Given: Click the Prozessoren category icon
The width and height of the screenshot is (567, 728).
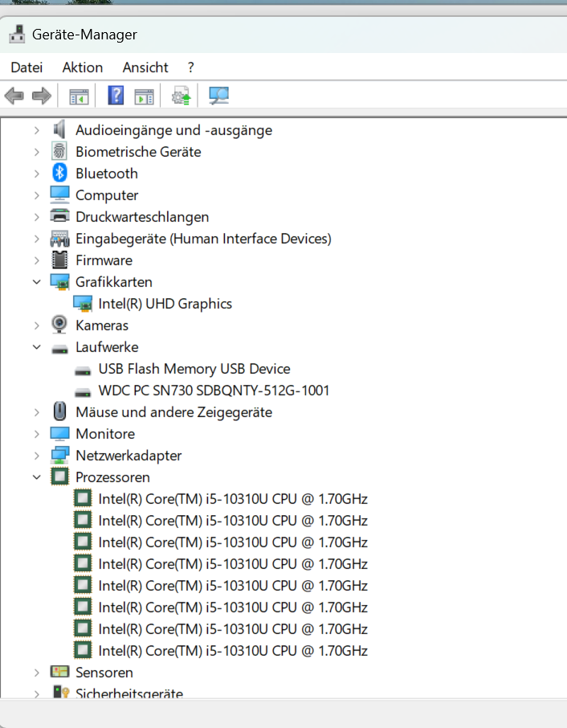Looking at the screenshot, I should [59, 476].
